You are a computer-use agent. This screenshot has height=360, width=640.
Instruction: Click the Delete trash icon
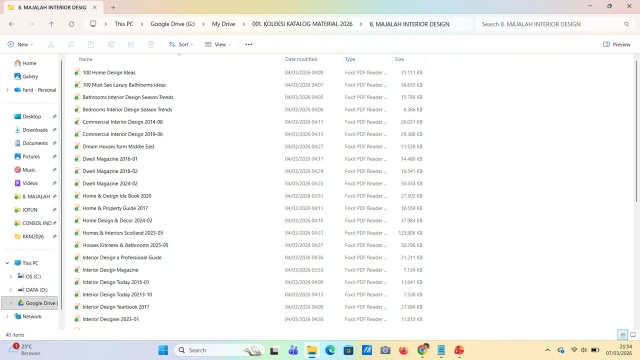pyautogui.click(x=151, y=44)
